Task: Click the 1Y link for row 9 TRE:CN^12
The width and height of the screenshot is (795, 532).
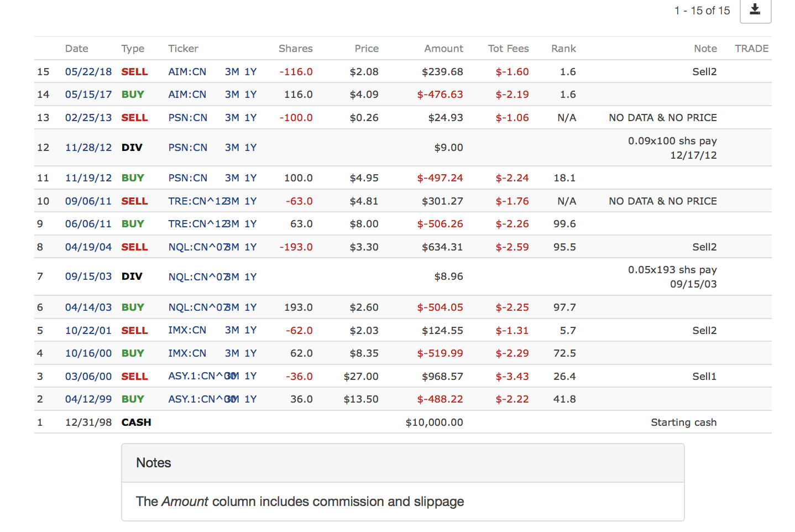Action: click(250, 224)
